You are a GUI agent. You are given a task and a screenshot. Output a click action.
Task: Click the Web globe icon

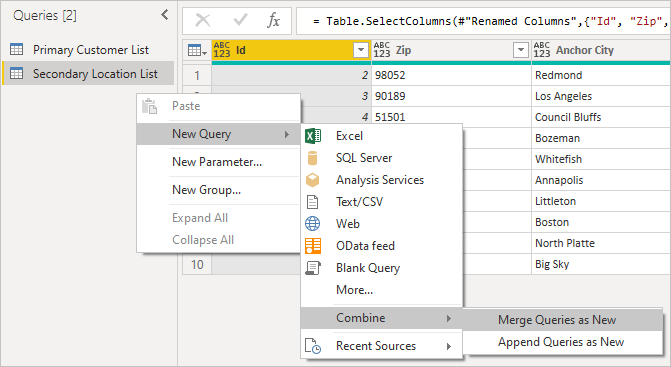312,224
